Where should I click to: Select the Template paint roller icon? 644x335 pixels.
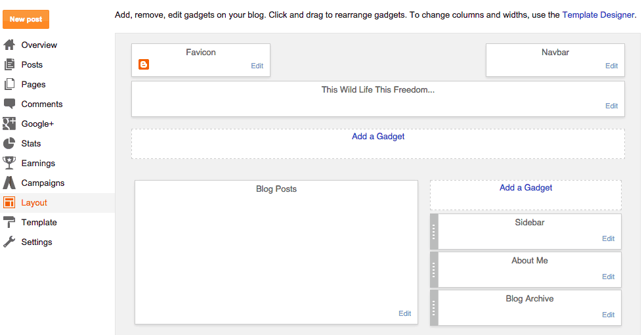[9, 223]
